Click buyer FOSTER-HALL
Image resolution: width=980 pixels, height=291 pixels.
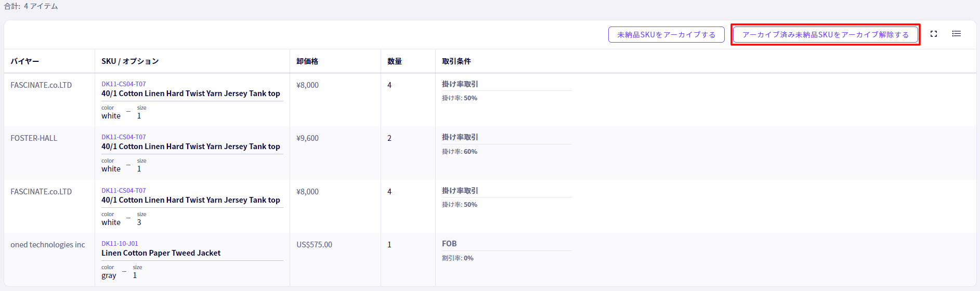(x=34, y=138)
